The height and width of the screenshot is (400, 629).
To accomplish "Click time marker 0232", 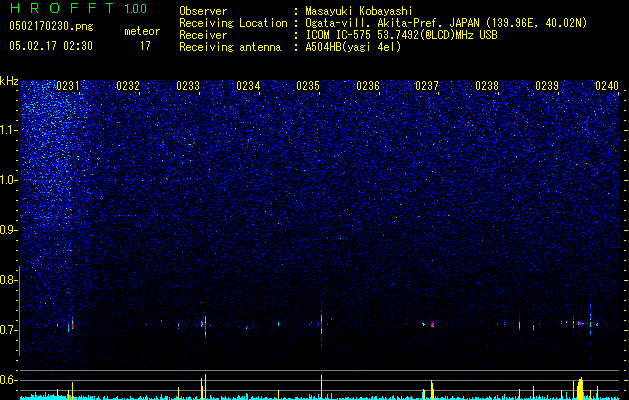I will coord(128,86).
